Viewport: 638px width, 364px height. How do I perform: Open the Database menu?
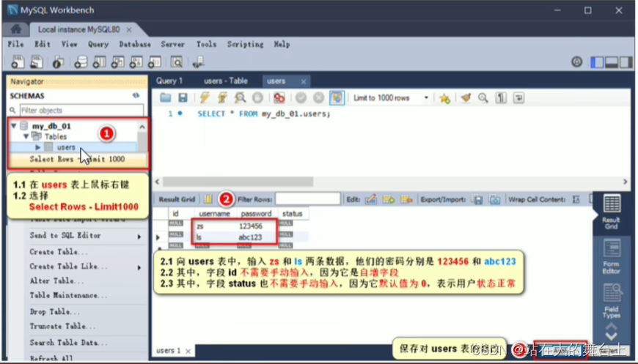coord(135,44)
